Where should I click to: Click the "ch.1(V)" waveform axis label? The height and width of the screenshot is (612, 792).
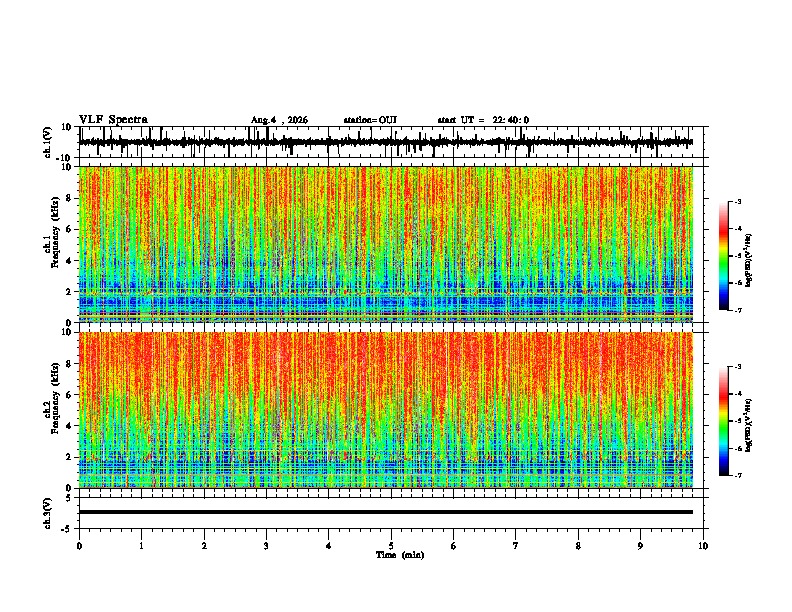click(x=47, y=142)
